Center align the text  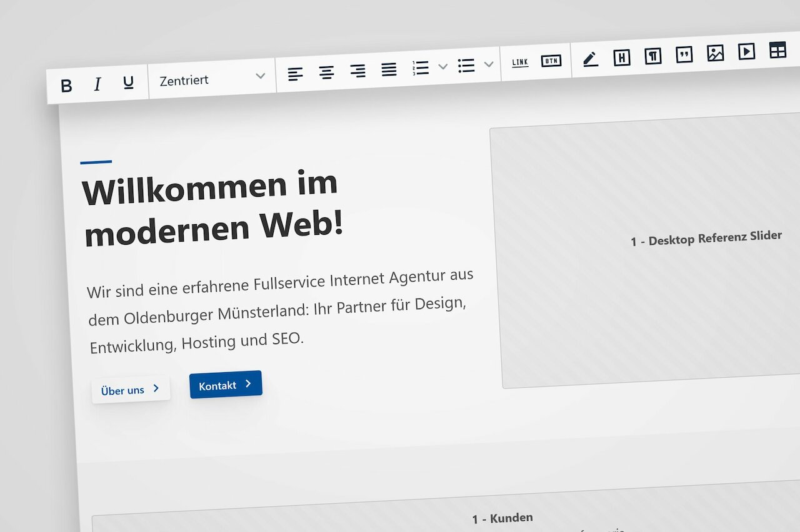326,72
